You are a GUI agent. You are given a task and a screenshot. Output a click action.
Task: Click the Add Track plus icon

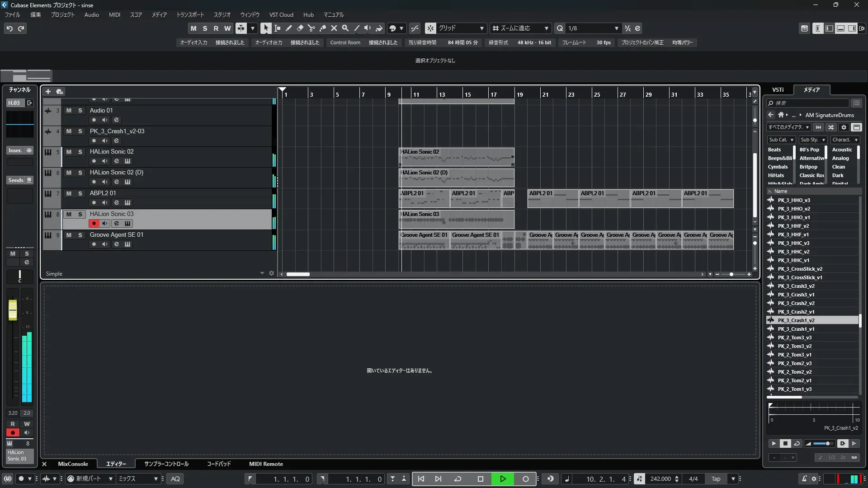click(x=48, y=91)
